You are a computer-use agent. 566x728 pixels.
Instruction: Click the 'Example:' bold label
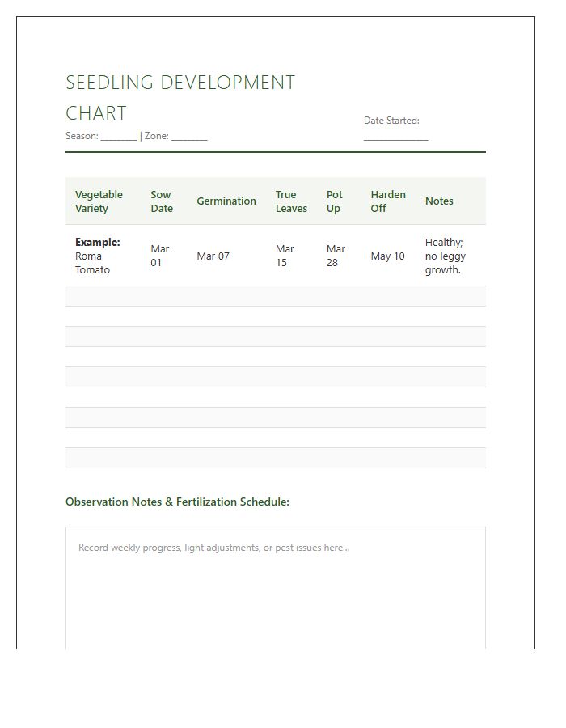click(x=97, y=242)
